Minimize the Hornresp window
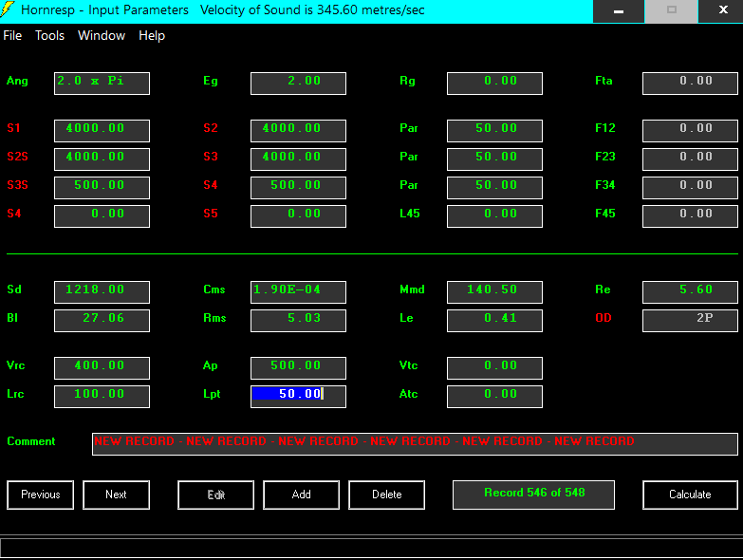 (x=619, y=10)
